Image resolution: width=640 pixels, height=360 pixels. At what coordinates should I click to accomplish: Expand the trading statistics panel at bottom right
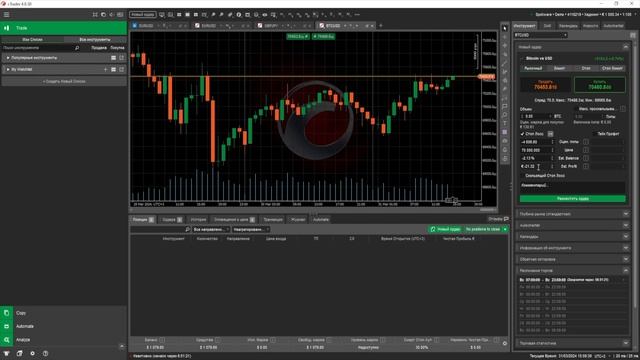(626, 343)
